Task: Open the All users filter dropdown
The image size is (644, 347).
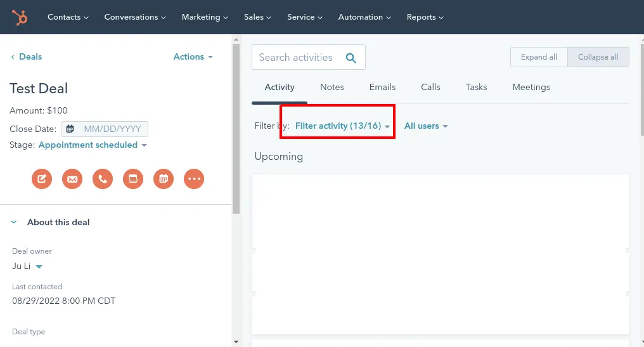Action: pyautogui.click(x=426, y=126)
